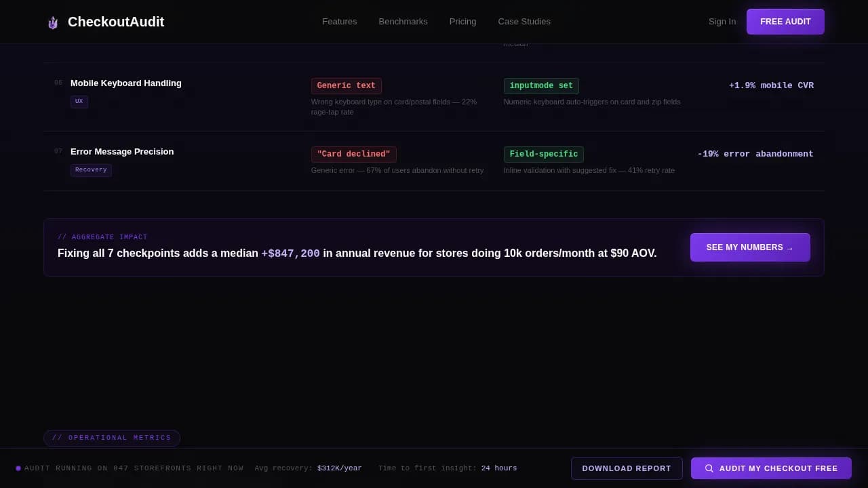The width and height of the screenshot is (868, 488).
Task: Open the Benchmarks nav item
Action: pyautogui.click(x=403, y=22)
